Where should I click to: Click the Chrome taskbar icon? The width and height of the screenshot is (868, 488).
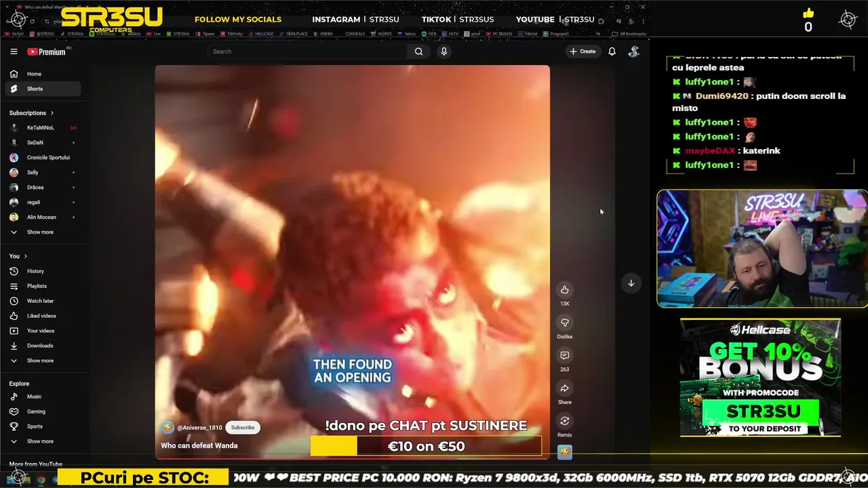[41, 480]
